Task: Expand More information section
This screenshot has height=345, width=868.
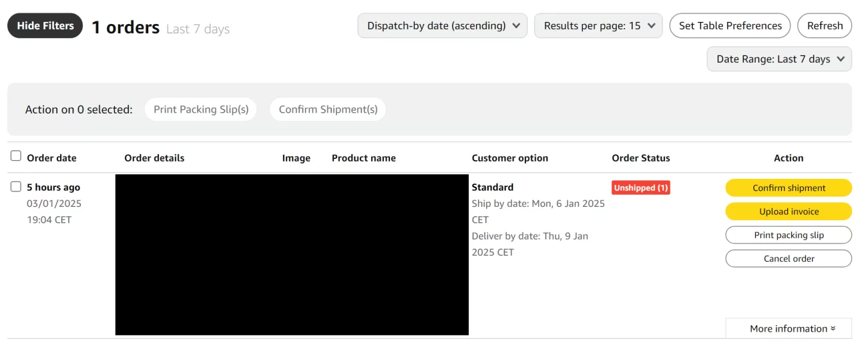Action: [789, 328]
